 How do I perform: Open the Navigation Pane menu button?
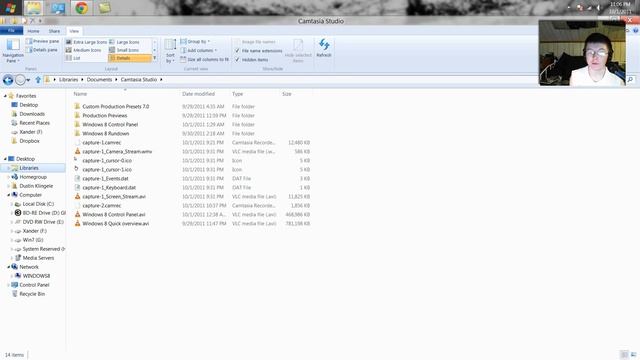point(13,51)
